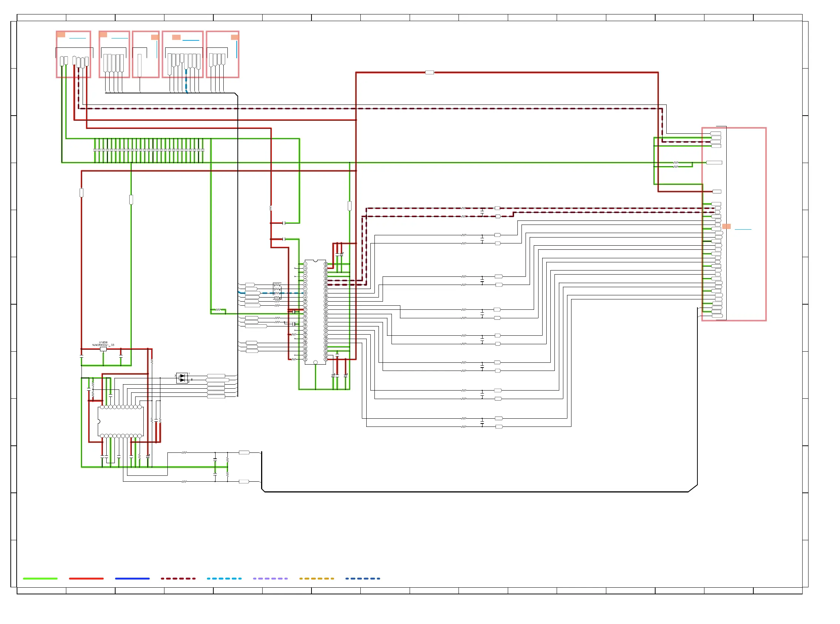This screenshot has height=624, width=840.
Task: Click the resistor array box left of main IC
Action: (x=277, y=291)
